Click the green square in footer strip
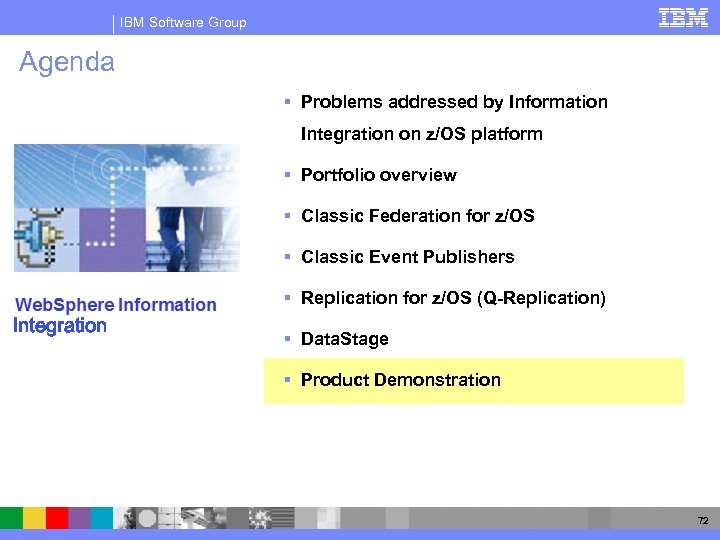This screenshot has height=540, width=720. click(x=11, y=518)
